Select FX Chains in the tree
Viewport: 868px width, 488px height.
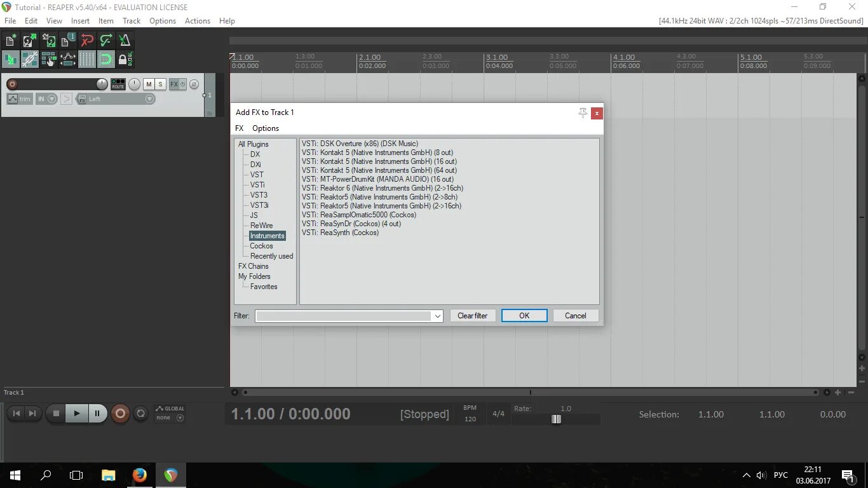(x=254, y=266)
